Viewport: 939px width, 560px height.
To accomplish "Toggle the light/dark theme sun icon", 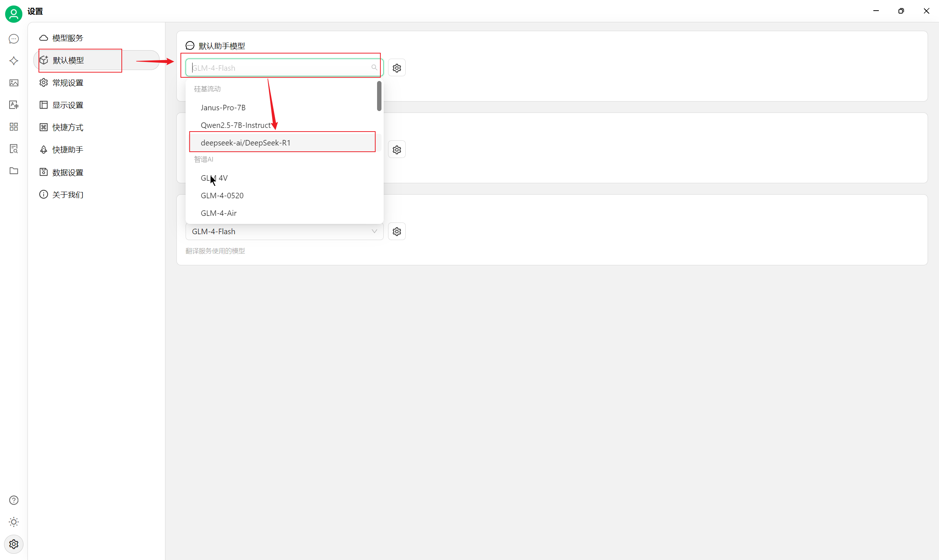I will (x=14, y=522).
